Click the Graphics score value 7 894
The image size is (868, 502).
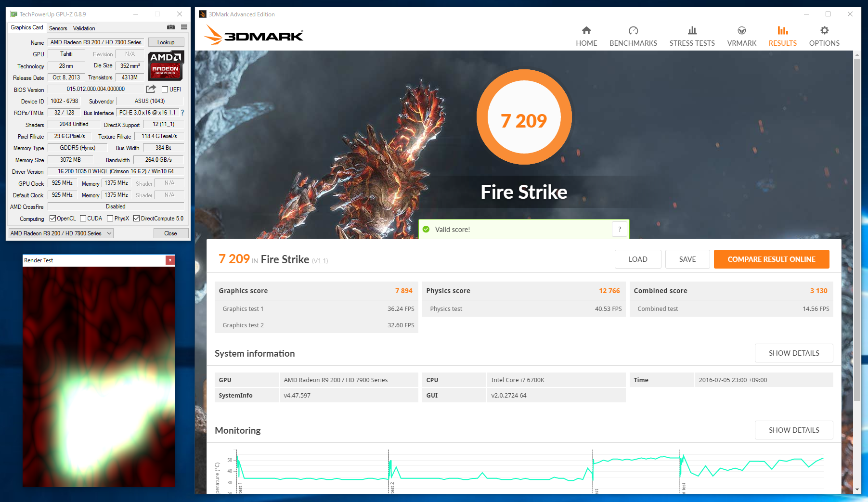pyautogui.click(x=403, y=291)
